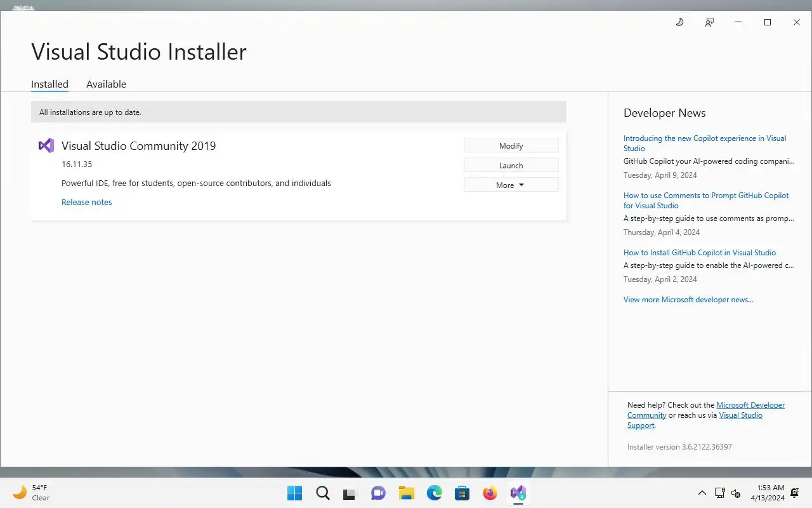Image resolution: width=812 pixels, height=508 pixels.
Task: Click the Visual Studio Community 2019 title
Action: tap(138, 145)
